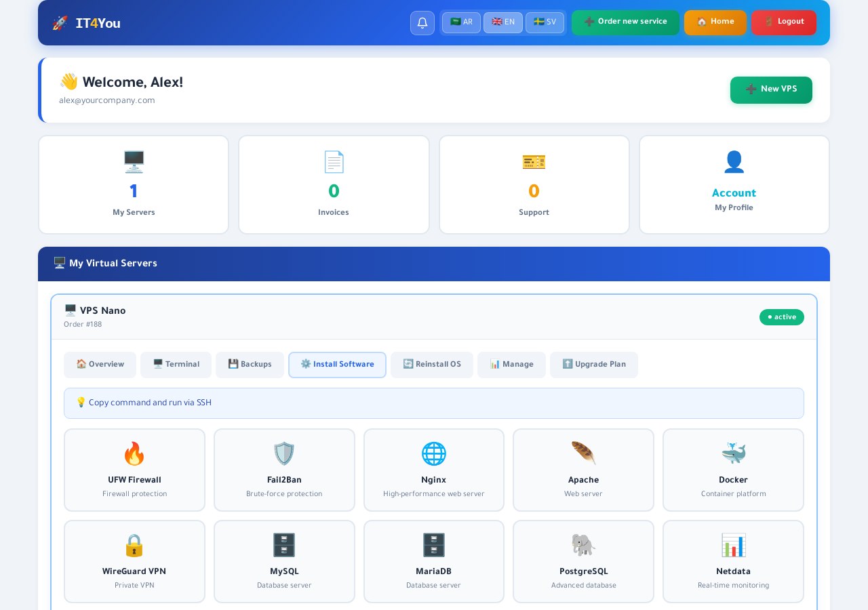Viewport: 868px width, 610px height.
Task: Switch language to Arabic (AR)
Action: pyautogui.click(x=461, y=22)
